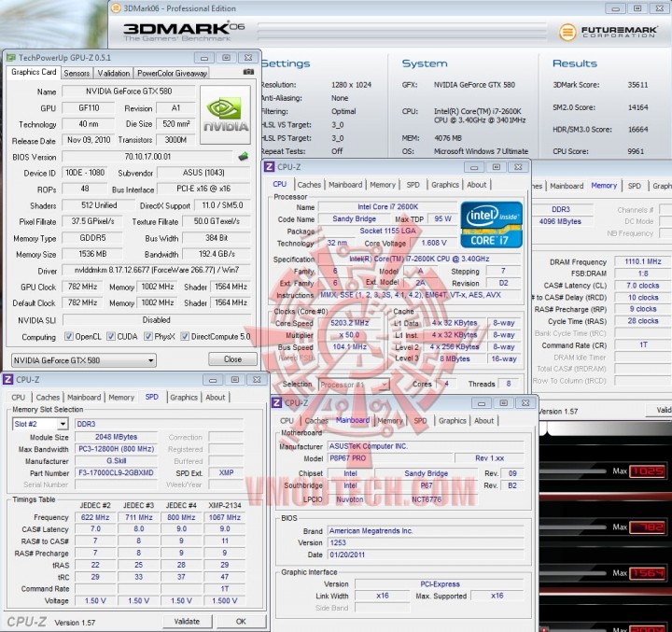Open the Processor #1 selection dropdown
Image resolution: width=672 pixels, height=632 pixels.
354,385
